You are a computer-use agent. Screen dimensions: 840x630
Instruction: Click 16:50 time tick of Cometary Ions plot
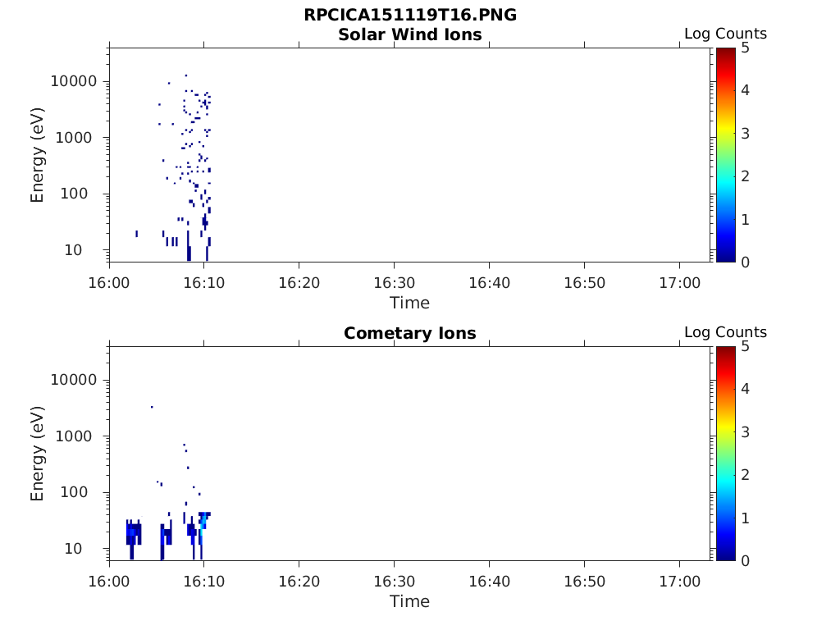[x=584, y=582]
